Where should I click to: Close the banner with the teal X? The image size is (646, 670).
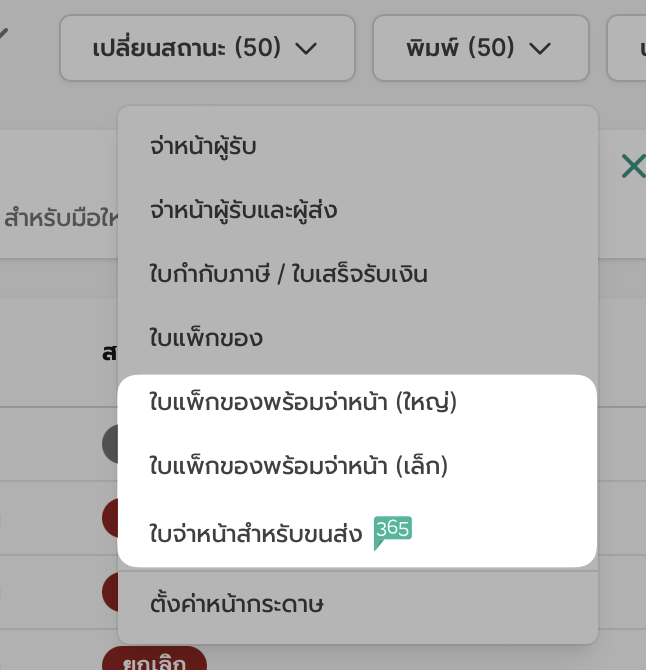click(x=632, y=166)
